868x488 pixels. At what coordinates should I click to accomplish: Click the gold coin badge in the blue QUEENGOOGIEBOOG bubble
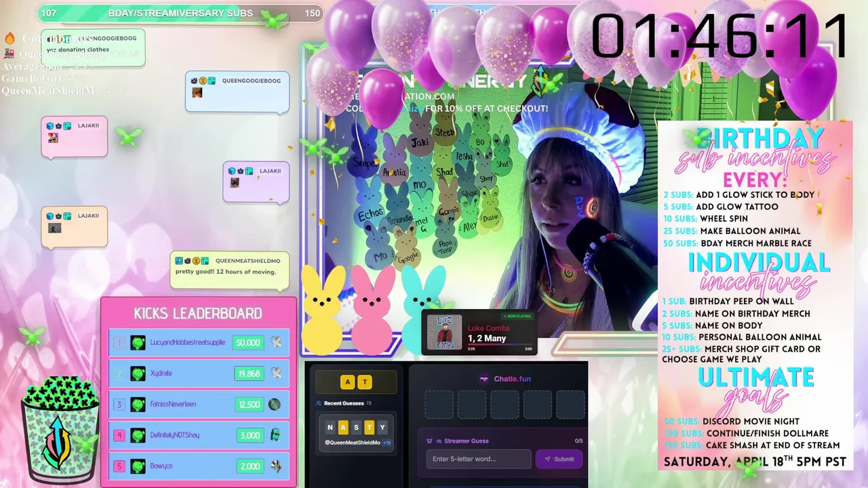click(203, 81)
